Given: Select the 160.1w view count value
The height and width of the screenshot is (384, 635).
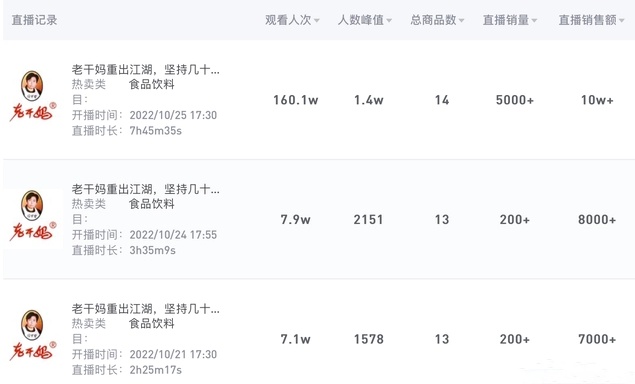Looking at the screenshot, I should (x=296, y=100).
